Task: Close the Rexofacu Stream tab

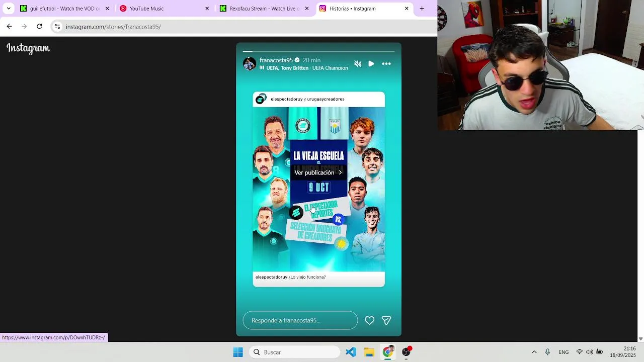Action: tap(307, 9)
